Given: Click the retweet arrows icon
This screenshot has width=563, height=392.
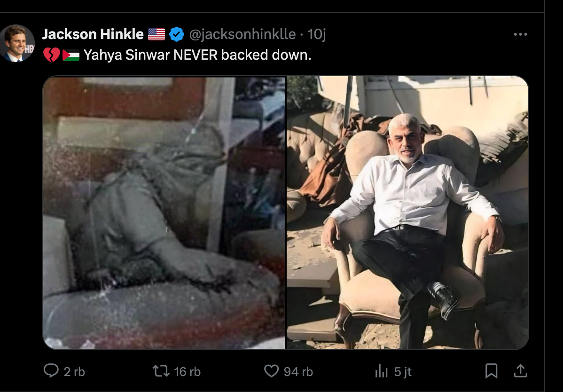Looking at the screenshot, I should click(x=161, y=371).
